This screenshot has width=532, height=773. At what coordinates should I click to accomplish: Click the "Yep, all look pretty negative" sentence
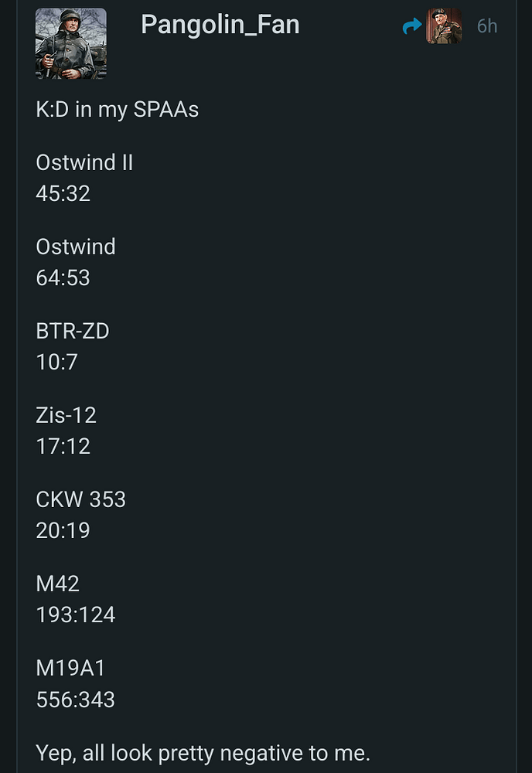coord(203,753)
